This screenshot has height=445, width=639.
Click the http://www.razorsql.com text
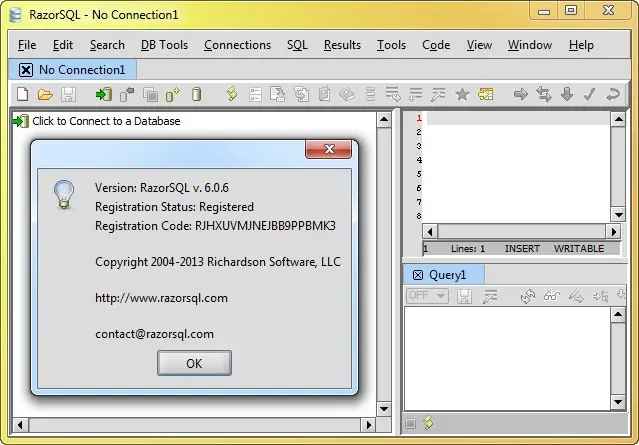pyautogui.click(x=161, y=298)
